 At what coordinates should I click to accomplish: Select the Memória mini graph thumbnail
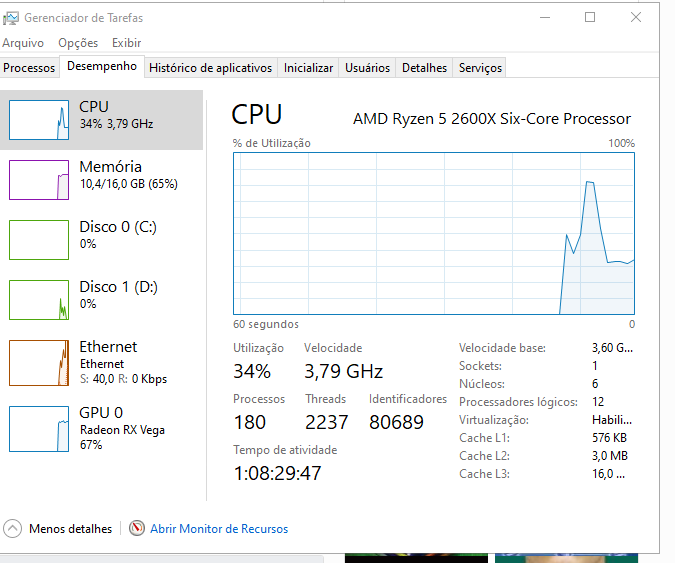pos(39,180)
